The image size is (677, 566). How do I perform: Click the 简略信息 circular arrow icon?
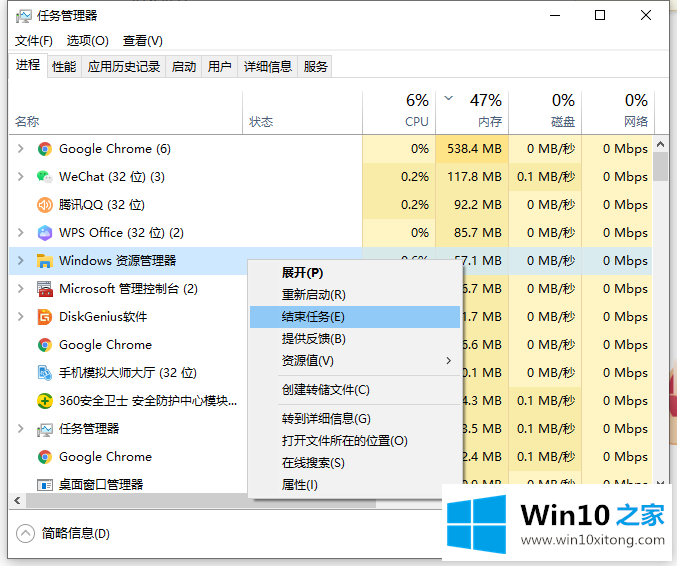pyautogui.click(x=25, y=534)
